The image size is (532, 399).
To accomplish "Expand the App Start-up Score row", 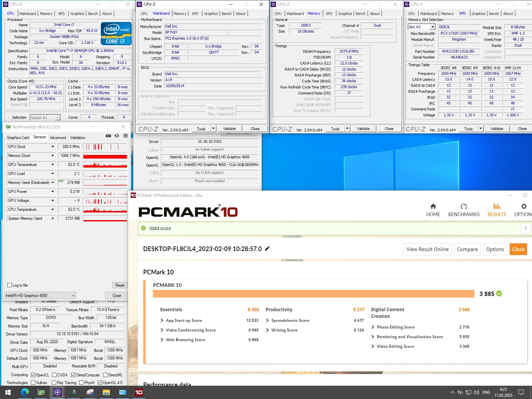I will (162, 321).
